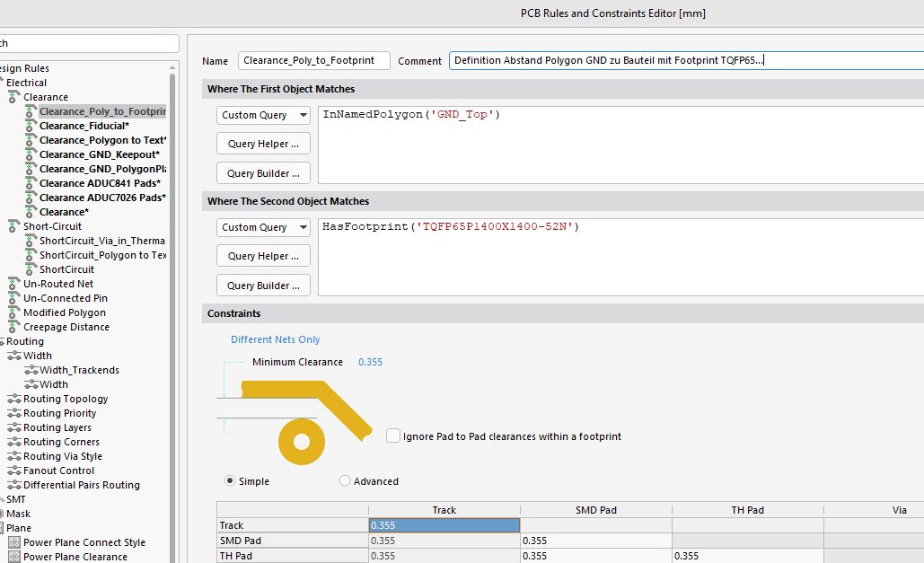Click the Via column header
Screen dimensions: 924x563
pyautogui.click(x=875, y=510)
